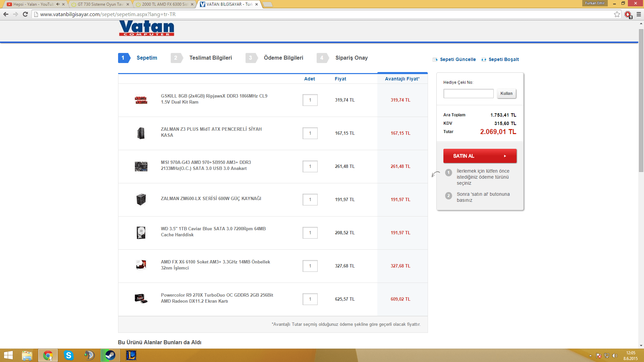The image size is (644, 362).
Task: Open the Powercolor R9 270X thumbnail
Action: coord(141,299)
